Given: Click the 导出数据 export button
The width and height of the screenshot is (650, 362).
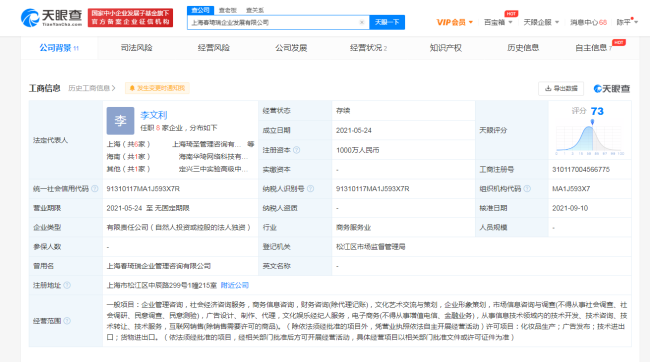Looking at the screenshot, I should pos(561,88).
